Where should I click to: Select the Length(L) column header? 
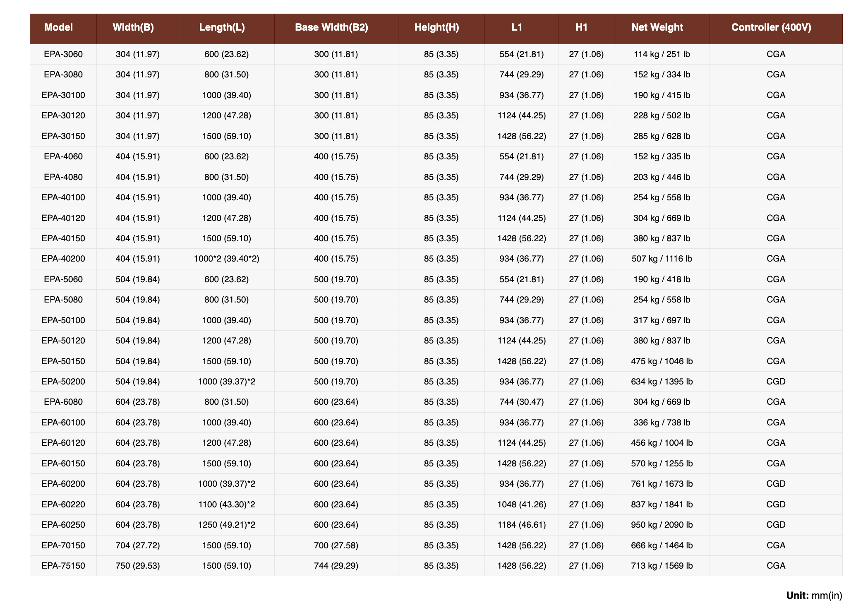click(x=222, y=27)
